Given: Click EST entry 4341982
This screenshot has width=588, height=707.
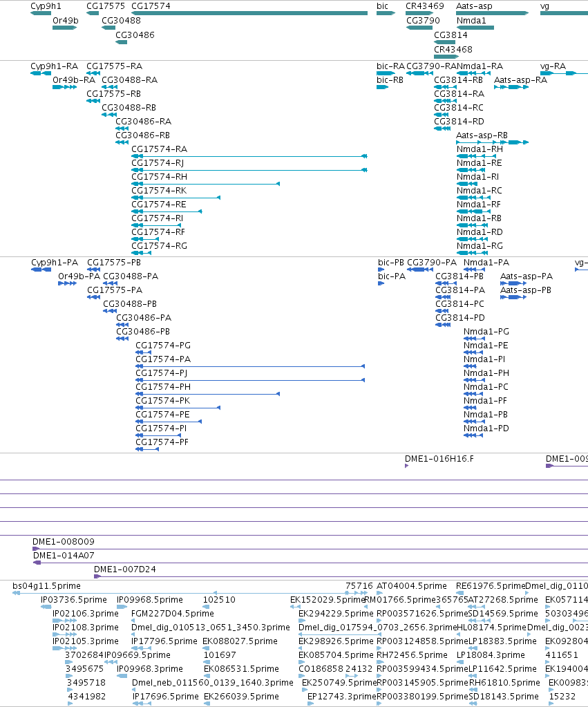Looking at the screenshot, I should click(86, 697).
